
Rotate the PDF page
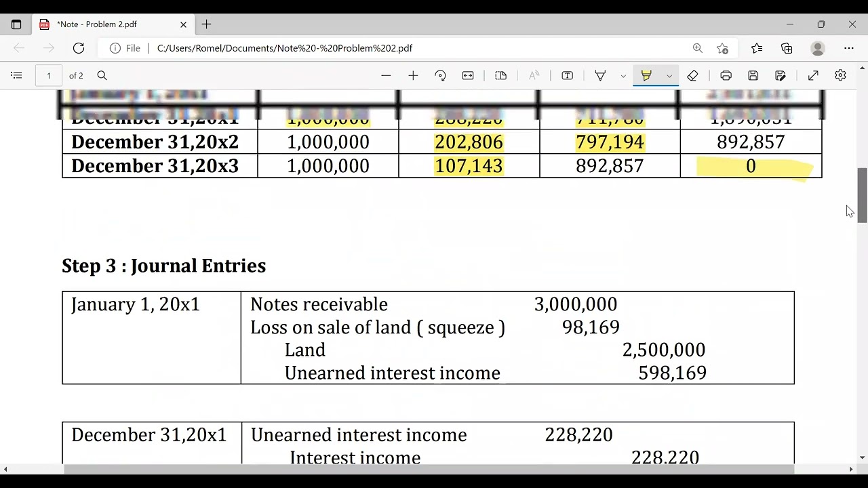(x=440, y=75)
